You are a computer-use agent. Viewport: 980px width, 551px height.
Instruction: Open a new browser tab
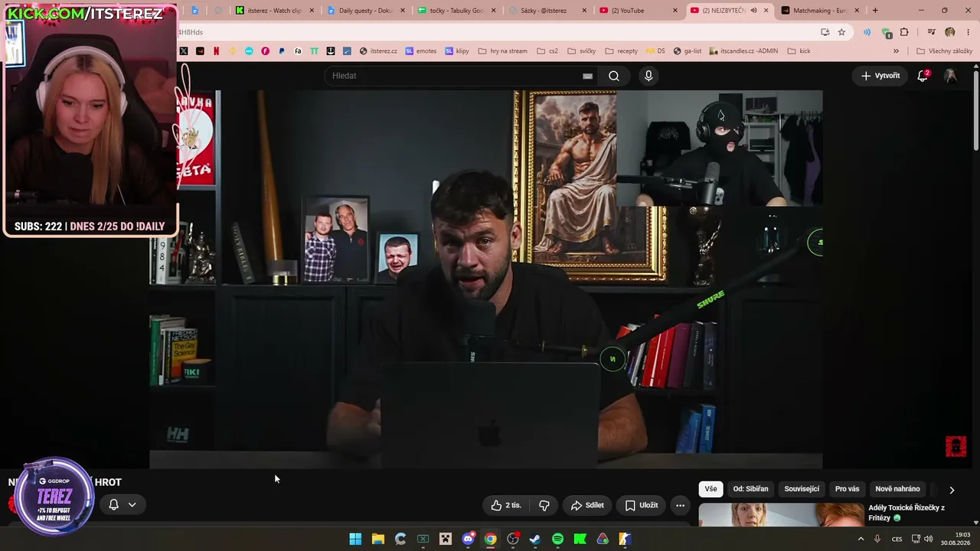875,11
